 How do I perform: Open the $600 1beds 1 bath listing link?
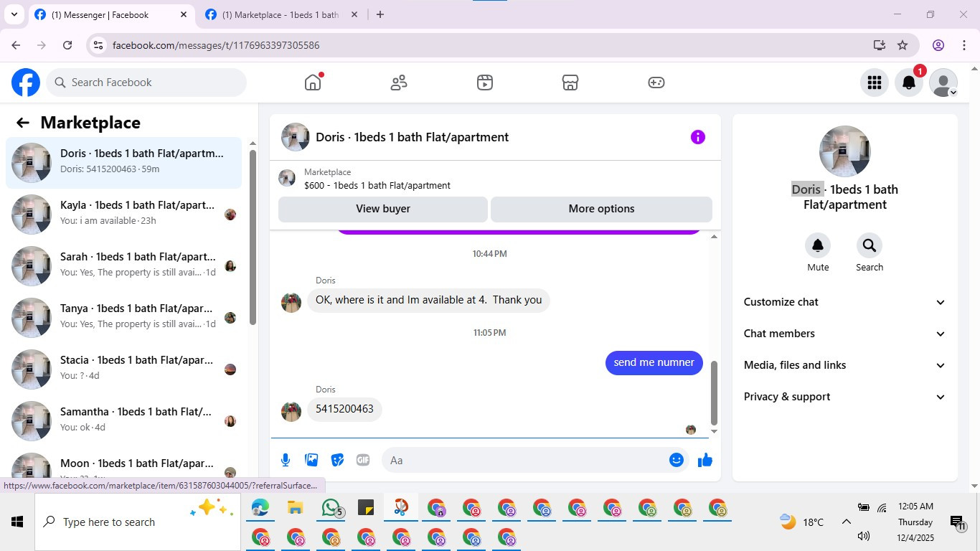(x=377, y=185)
